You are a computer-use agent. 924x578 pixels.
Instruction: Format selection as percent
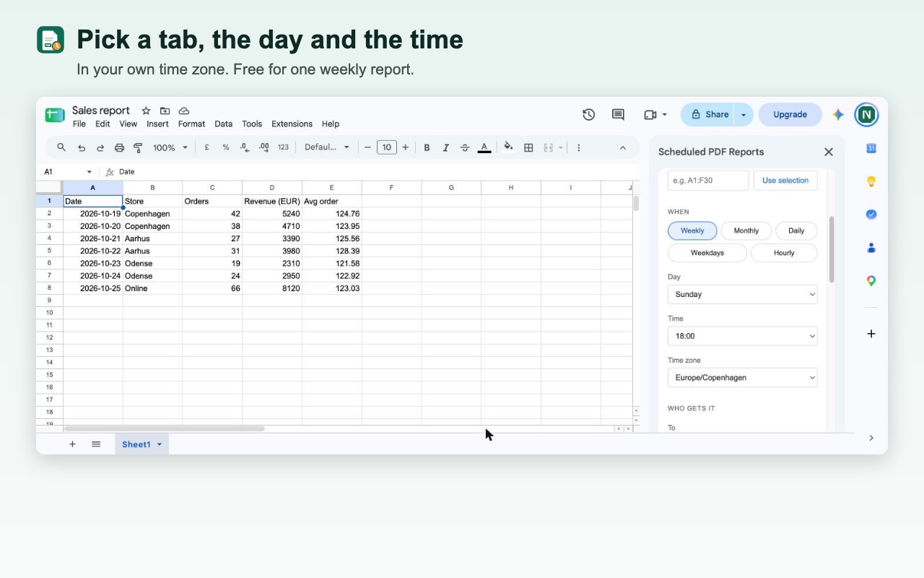(x=226, y=147)
